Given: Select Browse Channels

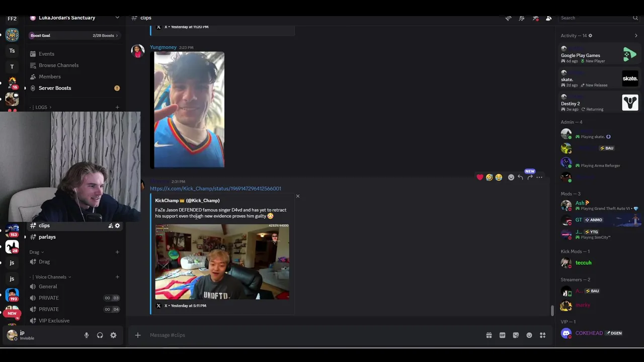Looking at the screenshot, I should tap(74, 65).
